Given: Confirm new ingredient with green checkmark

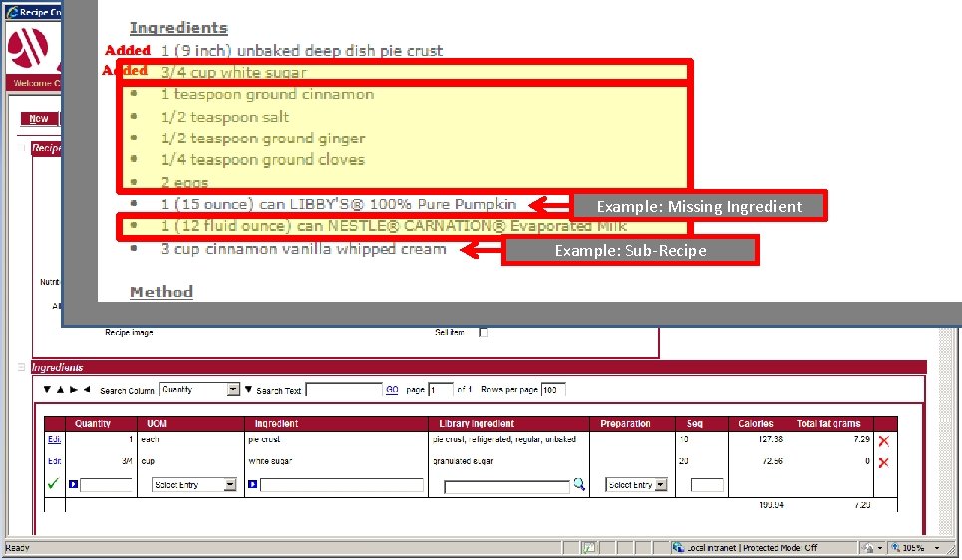Looking at the screenshot, I should coord(53,484).
